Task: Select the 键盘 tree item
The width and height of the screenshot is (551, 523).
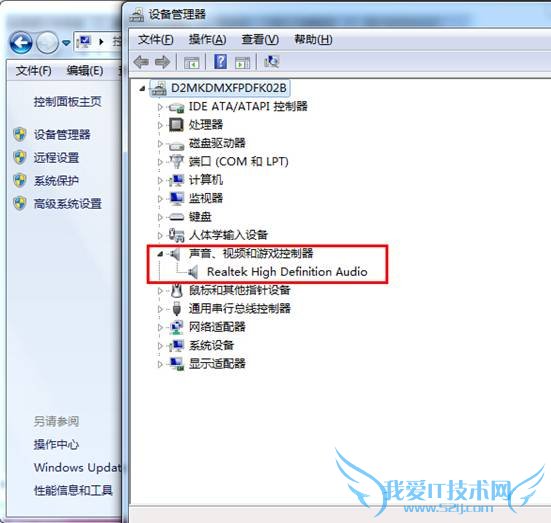Action: [x=200, y=217]
